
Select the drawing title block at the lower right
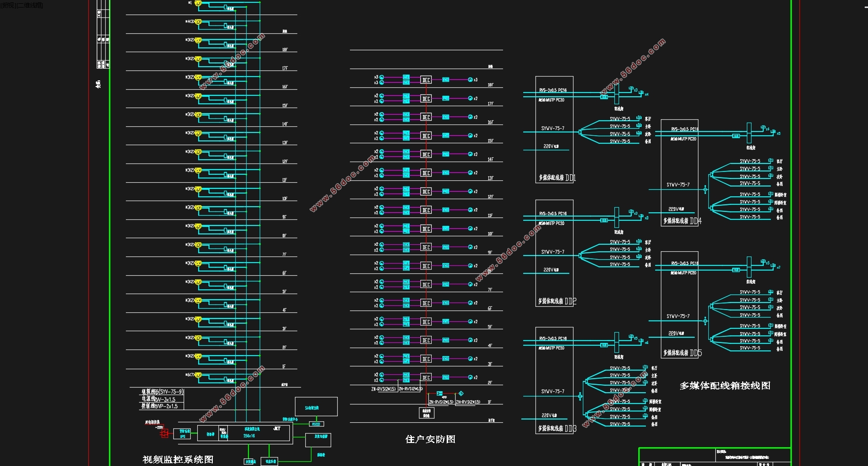point(715,457)
